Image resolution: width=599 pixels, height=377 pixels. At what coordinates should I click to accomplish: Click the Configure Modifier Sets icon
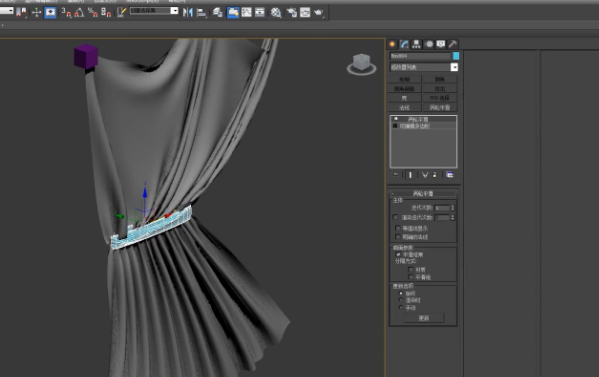[450, 175]
